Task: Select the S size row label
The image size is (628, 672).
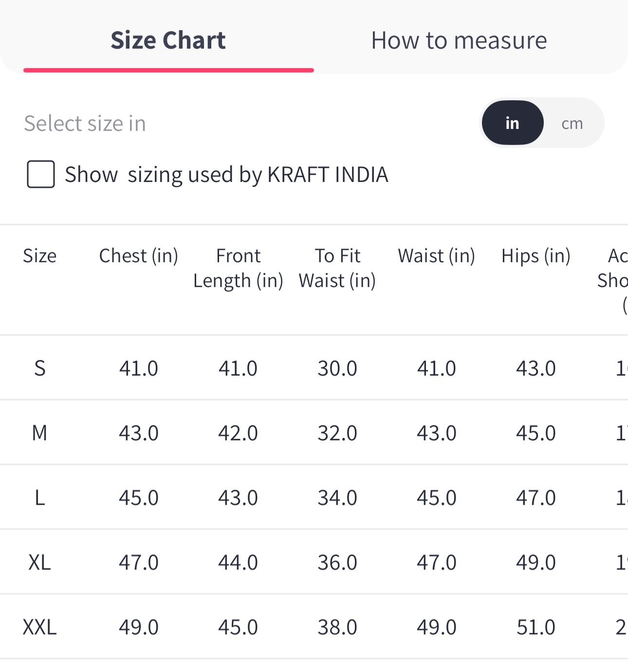Action: (40, 368)
